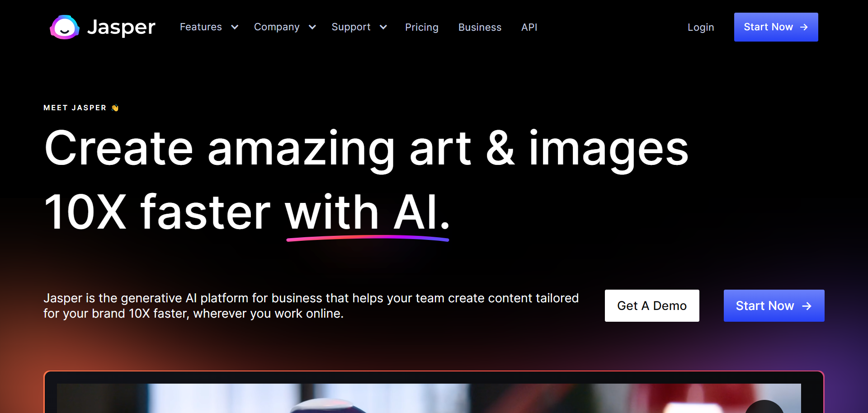Screen dimensions: 868x413
Task: Go to the Pricing page
Action: [x=422, y=28]
